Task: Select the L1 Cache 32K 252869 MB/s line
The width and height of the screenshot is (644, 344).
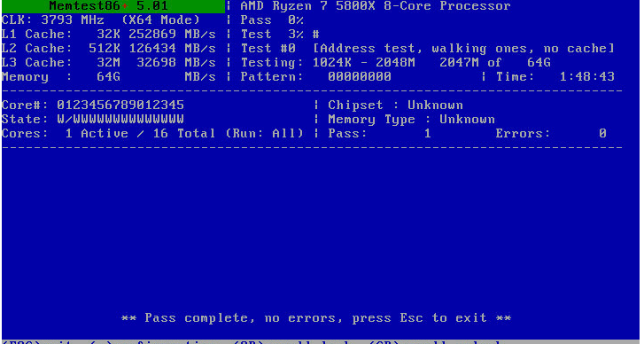Action: (109, 34)
